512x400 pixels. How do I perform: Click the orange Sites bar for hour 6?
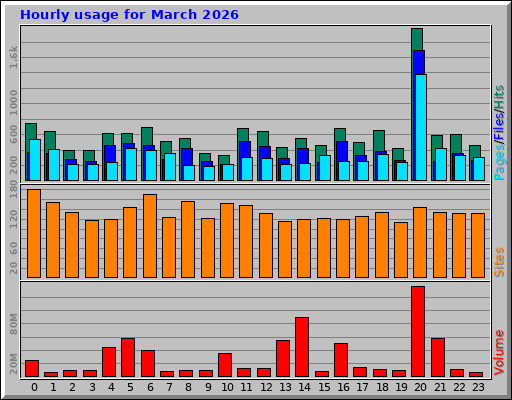(x=150, y=236)
